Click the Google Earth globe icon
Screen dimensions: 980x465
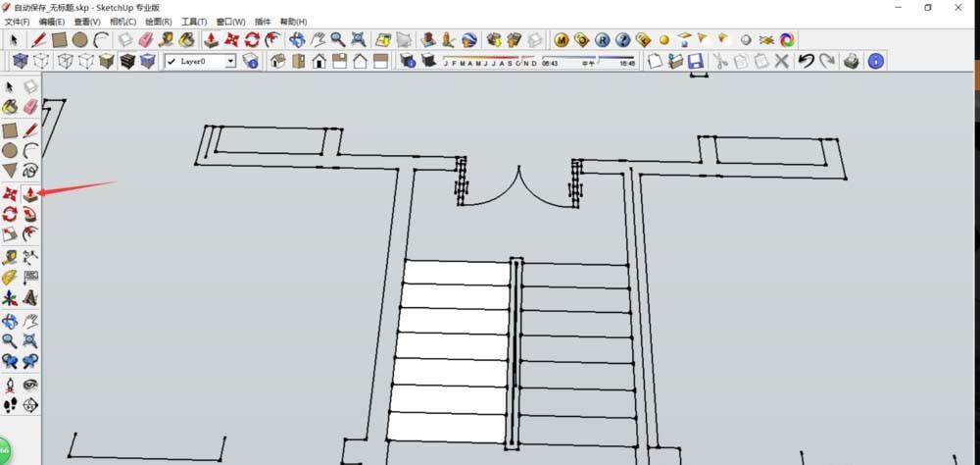point(469,40)
